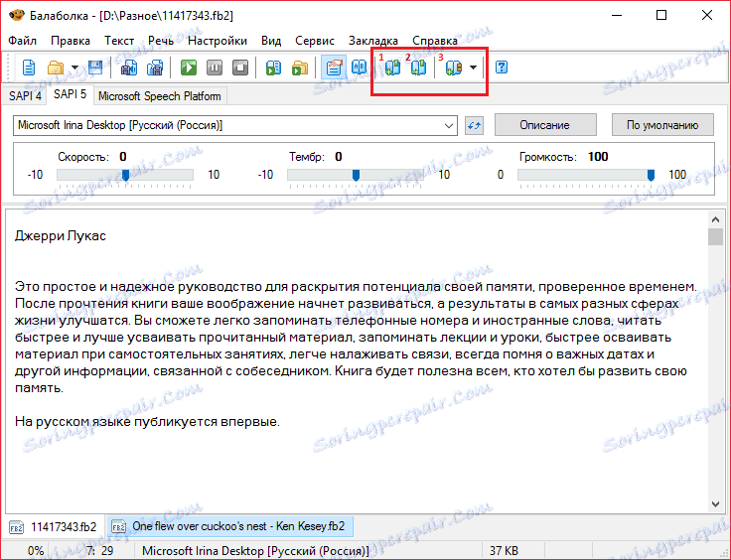Toggle the highlighted panel view icon
The width and height of the screenshot is (731, 560).
[x=334, y=68]
